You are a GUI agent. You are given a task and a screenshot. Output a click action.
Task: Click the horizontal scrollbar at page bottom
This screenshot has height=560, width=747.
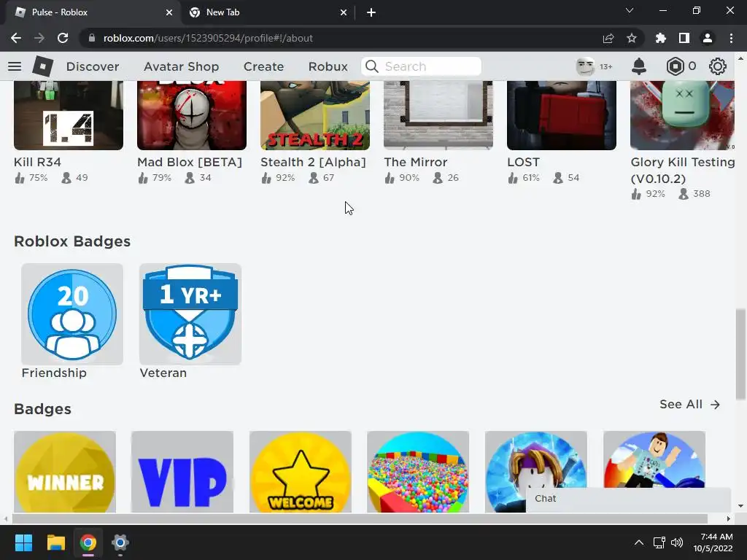[360, 518]
